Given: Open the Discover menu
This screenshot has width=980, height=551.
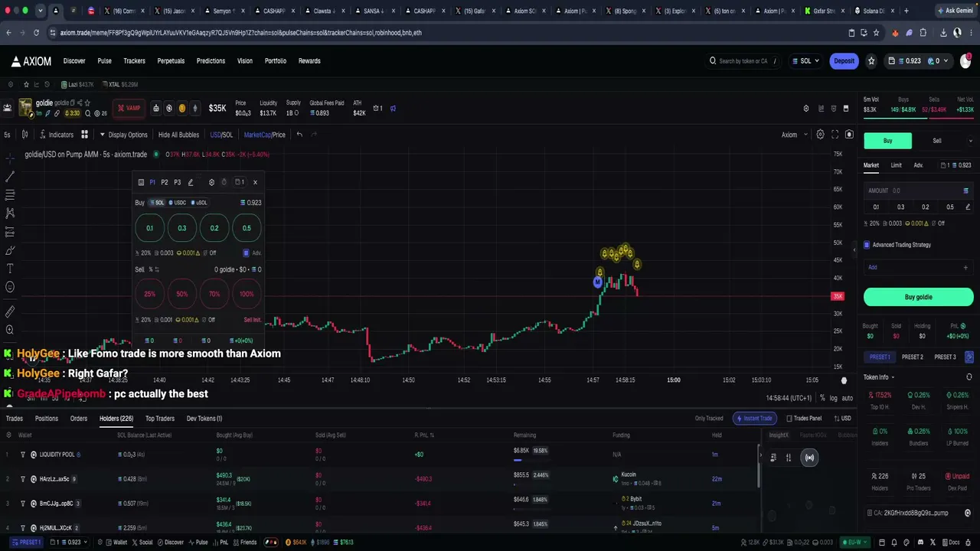Looking at the screenshot, I should point(74,61).
